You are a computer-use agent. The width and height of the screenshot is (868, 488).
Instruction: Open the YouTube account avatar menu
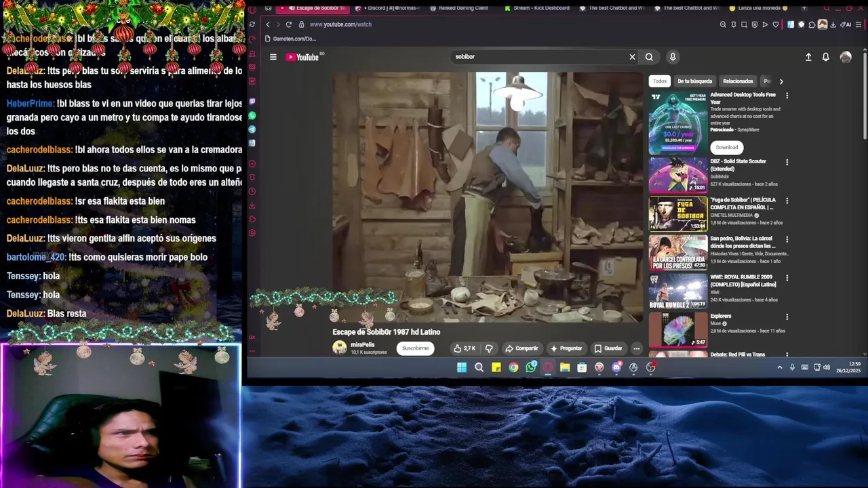(846, 57)
